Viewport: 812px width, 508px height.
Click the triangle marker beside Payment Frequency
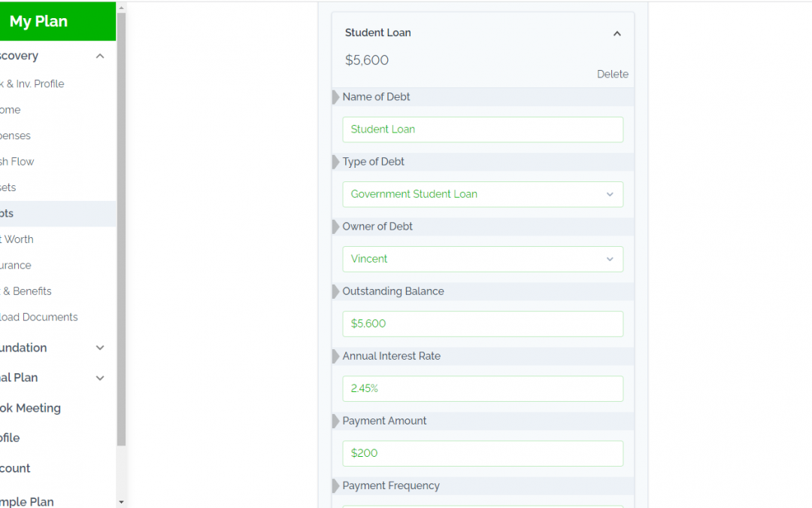(335, 485)
